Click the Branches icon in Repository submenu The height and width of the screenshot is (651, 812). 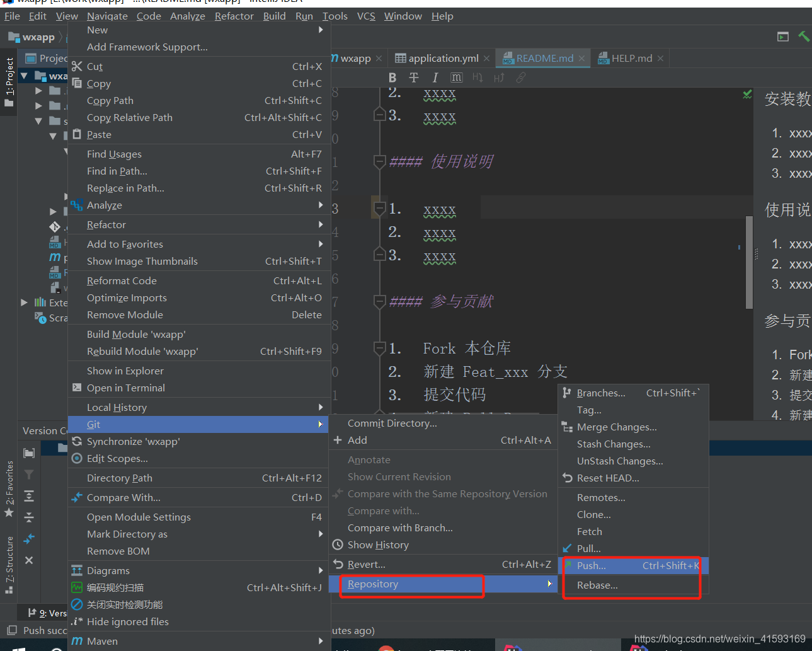tap(567, 393)
